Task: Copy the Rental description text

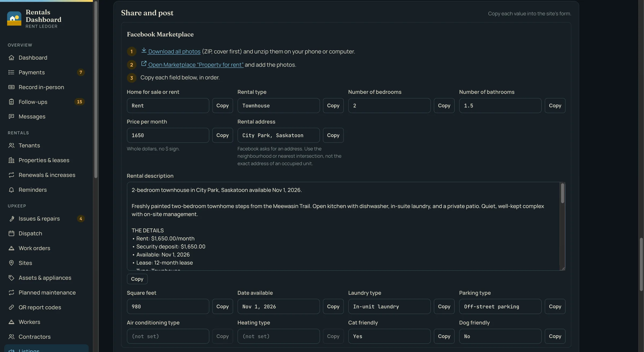Action: click(x=137, y=279)
